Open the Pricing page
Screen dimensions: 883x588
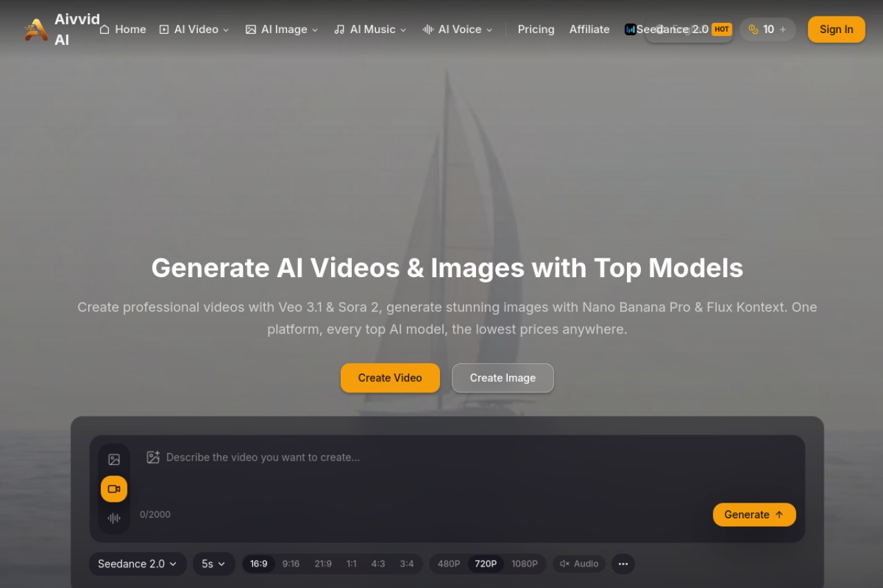(536, 30)
